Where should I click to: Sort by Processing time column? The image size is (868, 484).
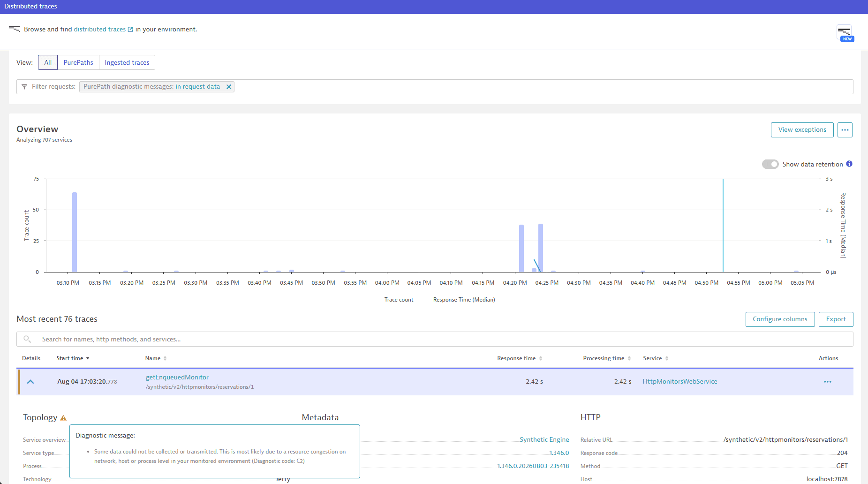click(607, 358)
